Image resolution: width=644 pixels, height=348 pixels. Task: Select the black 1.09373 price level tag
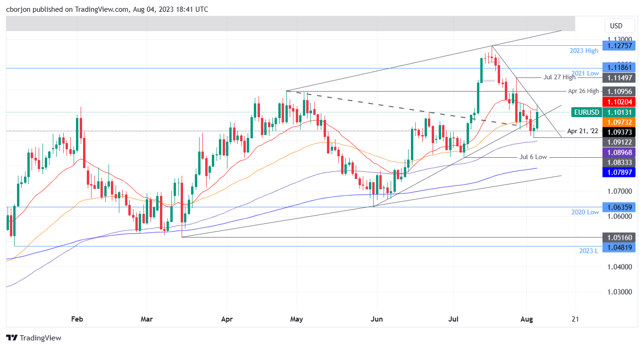[x=620, y=132]
